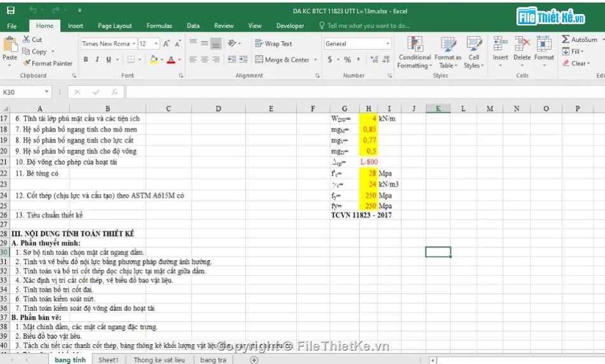Screen dimensions: 605x364
Task: Click the Orientation text rotation icon
Action: point(232,43)
